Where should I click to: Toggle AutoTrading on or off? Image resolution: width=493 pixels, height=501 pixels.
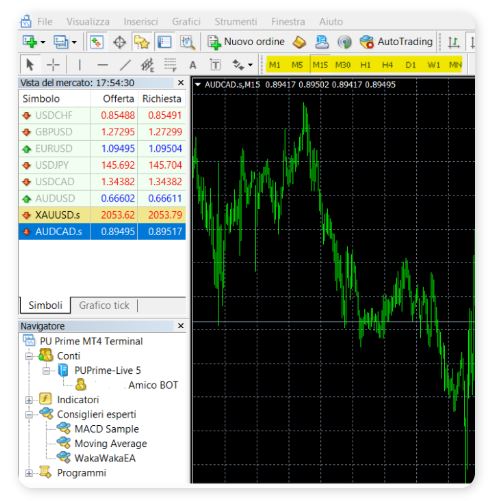coord(396,42)
